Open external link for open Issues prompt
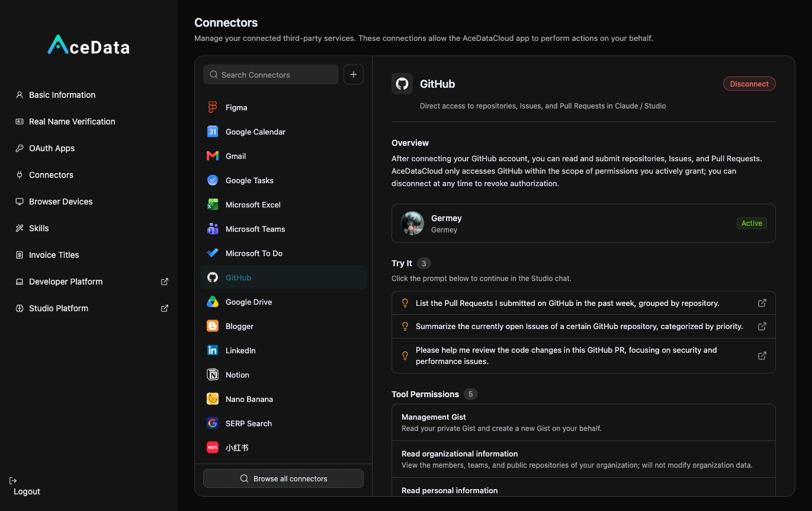 (x=762, y=326)
